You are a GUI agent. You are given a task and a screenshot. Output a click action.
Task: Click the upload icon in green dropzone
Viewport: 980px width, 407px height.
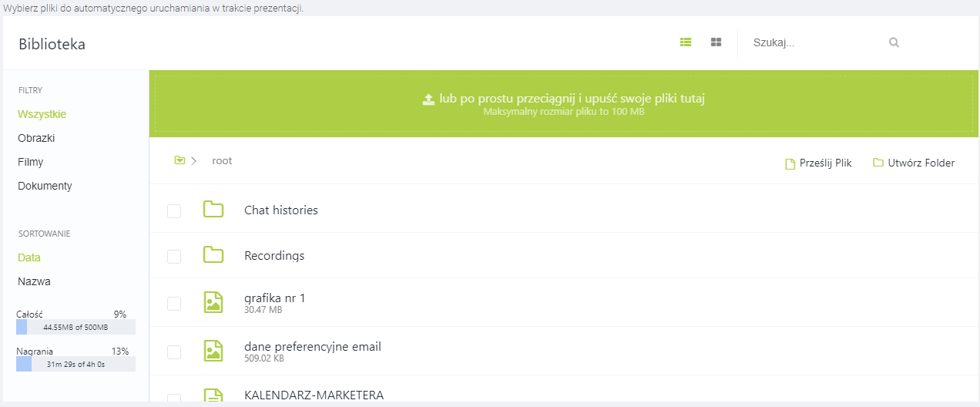pyautogui.click(x=429, y=99)
